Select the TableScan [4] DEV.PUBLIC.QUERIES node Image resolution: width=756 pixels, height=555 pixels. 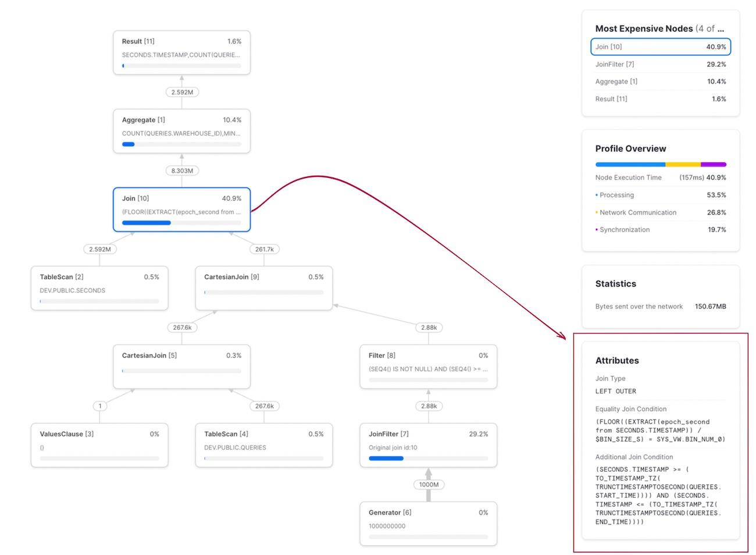pos(264,446)
